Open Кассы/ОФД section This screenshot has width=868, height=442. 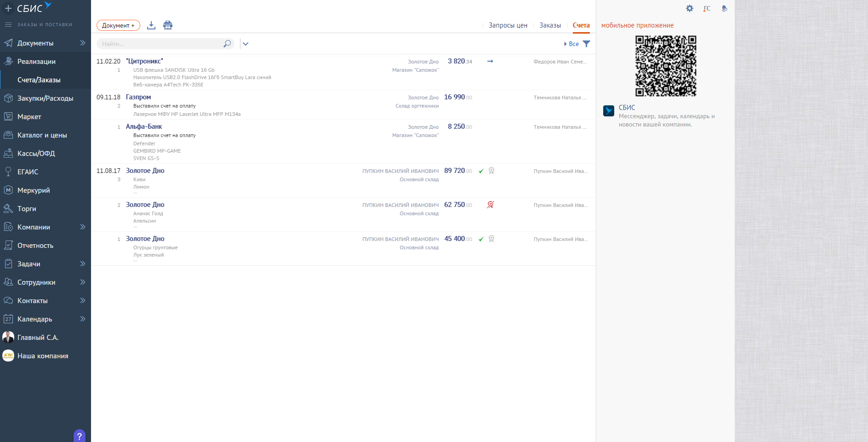point(36,153)
